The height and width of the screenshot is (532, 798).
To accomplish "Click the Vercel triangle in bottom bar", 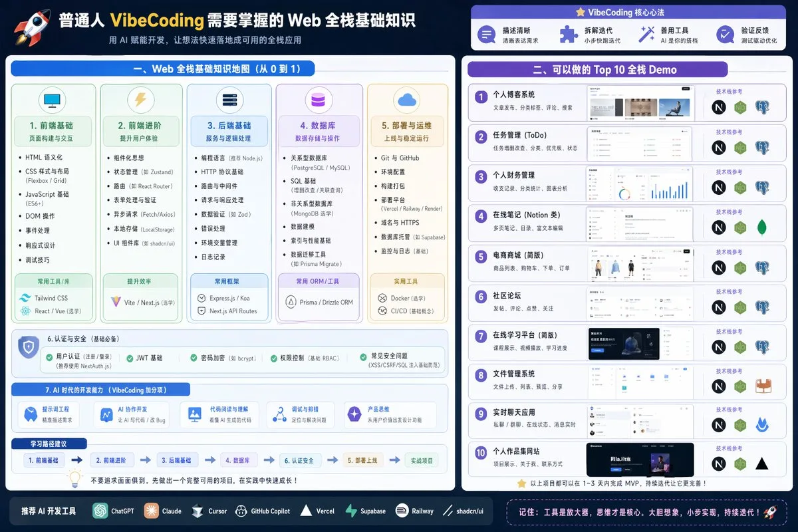I will click(x=306, y=511).
